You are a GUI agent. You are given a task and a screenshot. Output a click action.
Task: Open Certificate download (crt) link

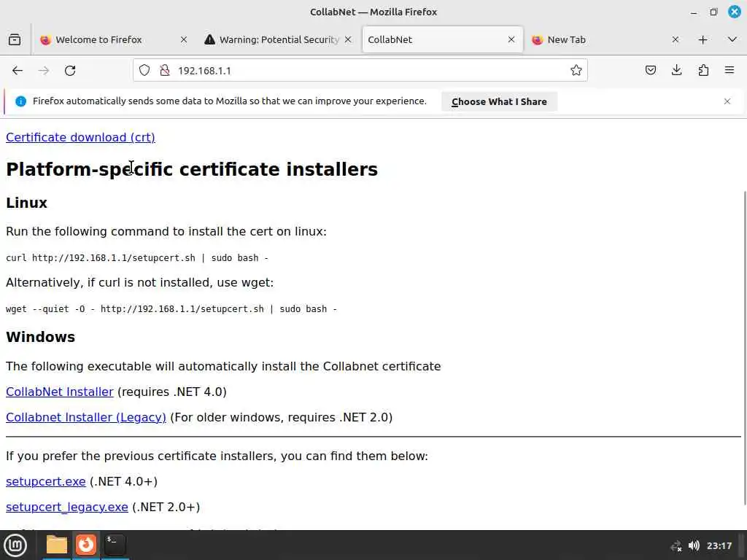point(80,137)
